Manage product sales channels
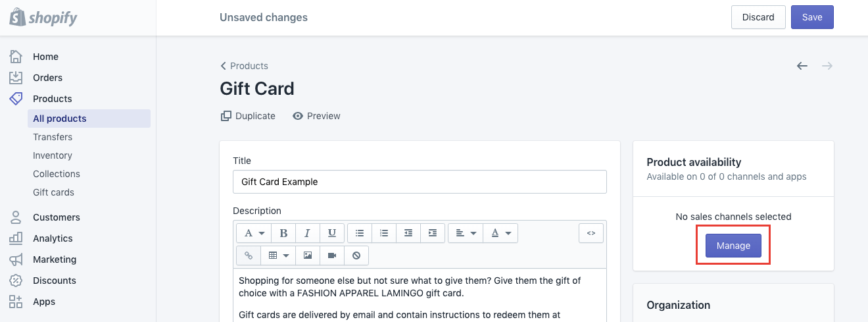The image size is (868, 322). click(733, 246)
